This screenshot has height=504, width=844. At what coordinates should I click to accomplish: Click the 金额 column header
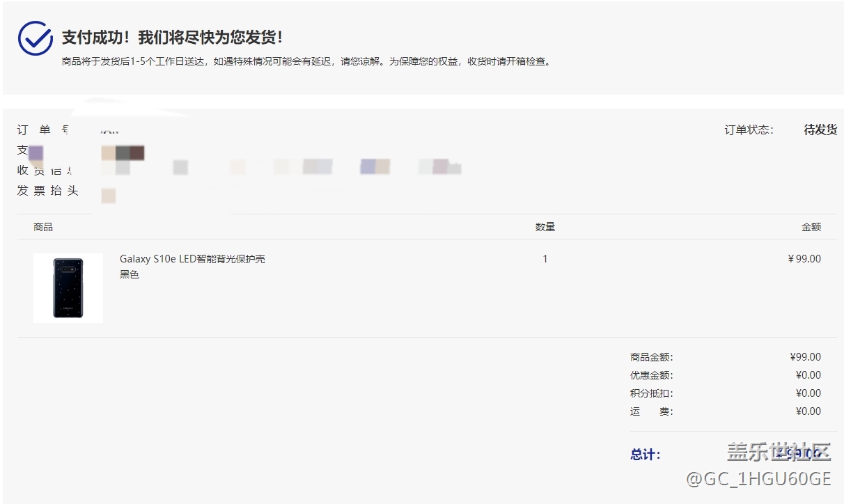coord(811,227)
